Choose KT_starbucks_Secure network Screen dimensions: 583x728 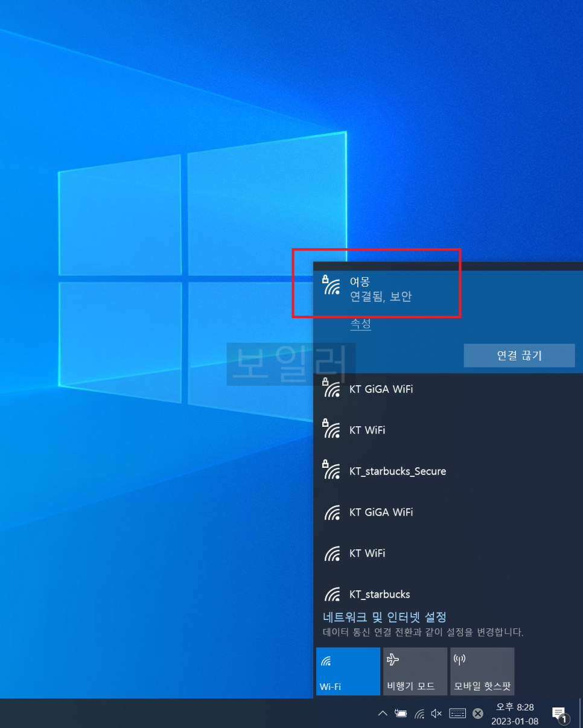pos(397,471)
